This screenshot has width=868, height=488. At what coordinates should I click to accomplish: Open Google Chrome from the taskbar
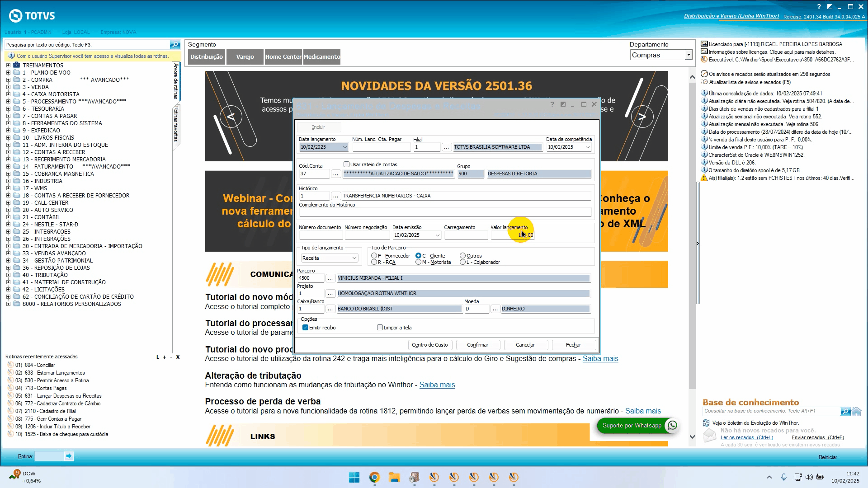pos(374,478)
